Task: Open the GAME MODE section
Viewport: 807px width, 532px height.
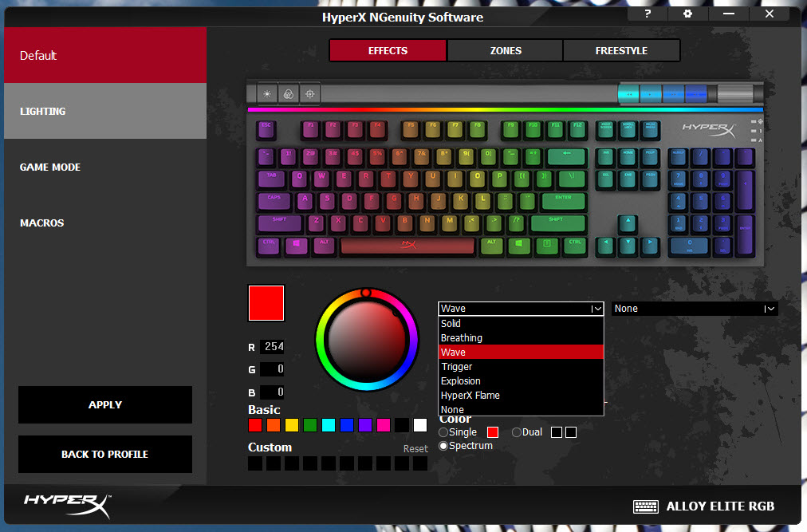Action: 105,167
